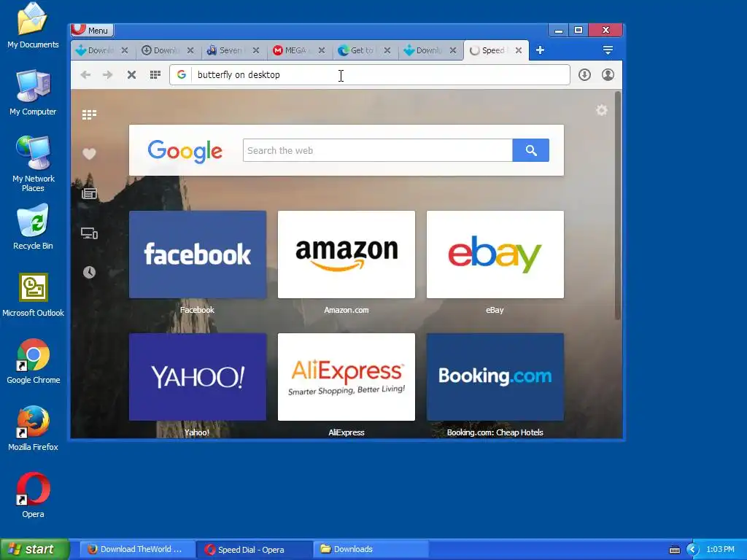Switch to the MEGA tab

tap(295, 50)
